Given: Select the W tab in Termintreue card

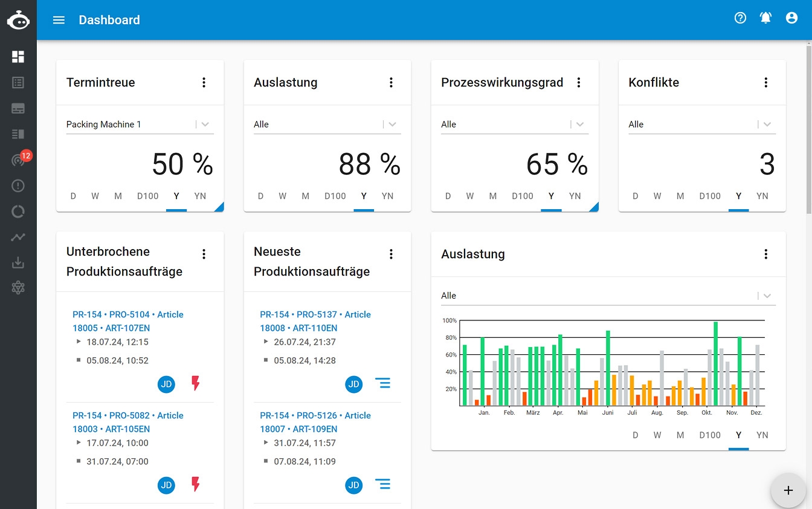Looking at the screenshot, I should (x=95, y=196).
